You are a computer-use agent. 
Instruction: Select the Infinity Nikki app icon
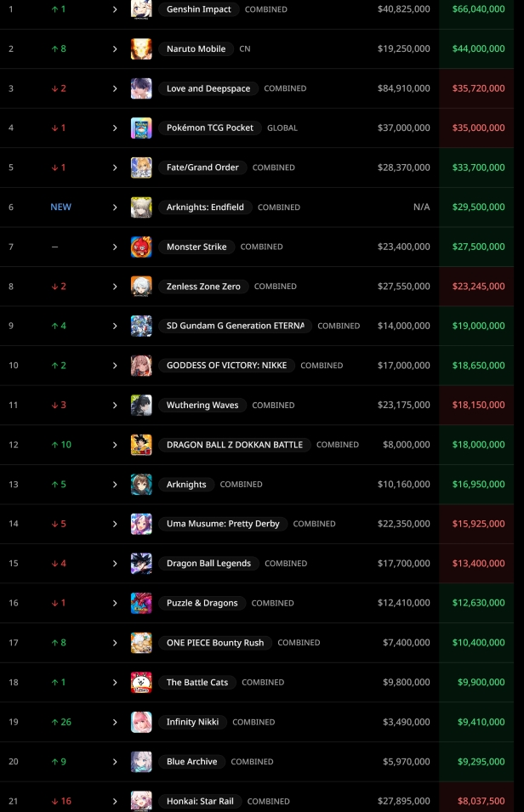(141, 722)
